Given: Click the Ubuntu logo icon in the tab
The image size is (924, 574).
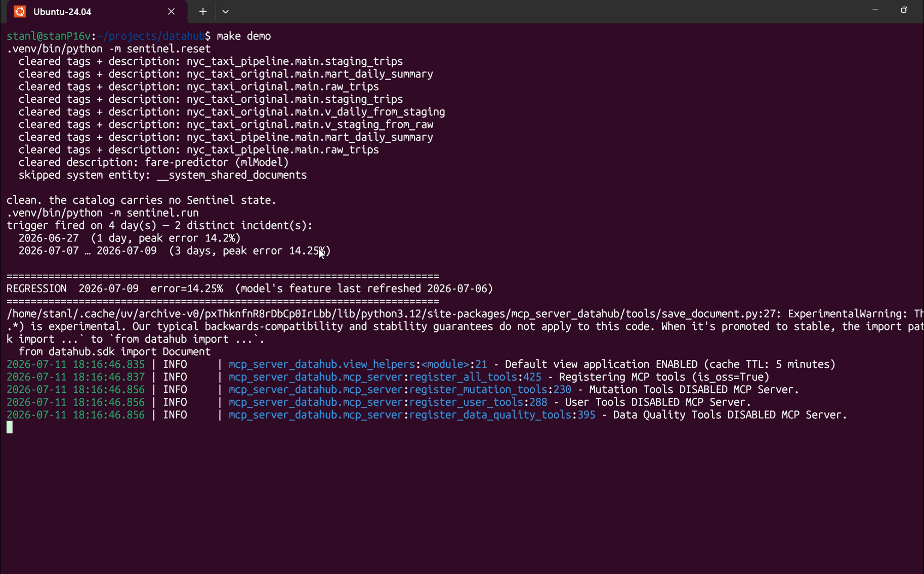Looking at the screenshot, I should 20,11.
